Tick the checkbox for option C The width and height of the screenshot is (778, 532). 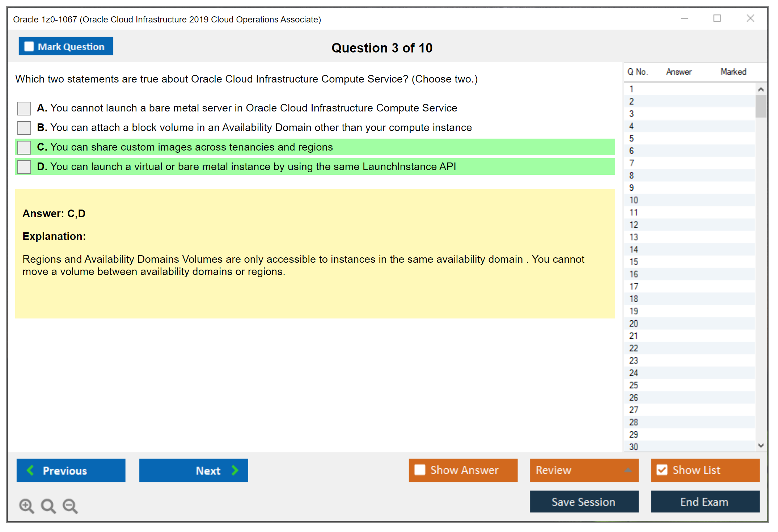pos(24,147)
